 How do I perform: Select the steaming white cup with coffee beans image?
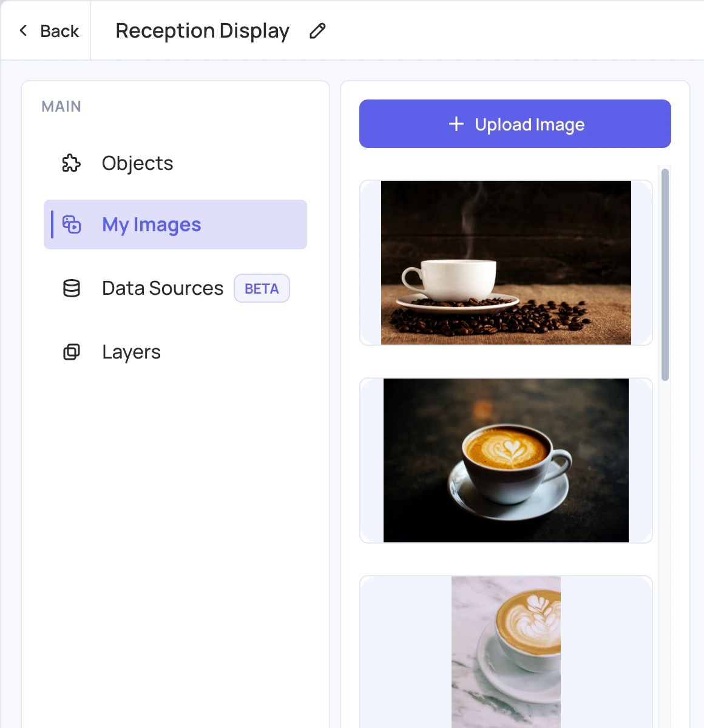(x=506, y=263)
